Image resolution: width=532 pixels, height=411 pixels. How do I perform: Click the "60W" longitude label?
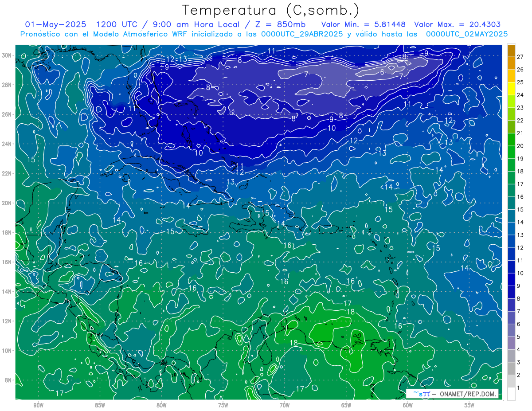pos(408,405)
